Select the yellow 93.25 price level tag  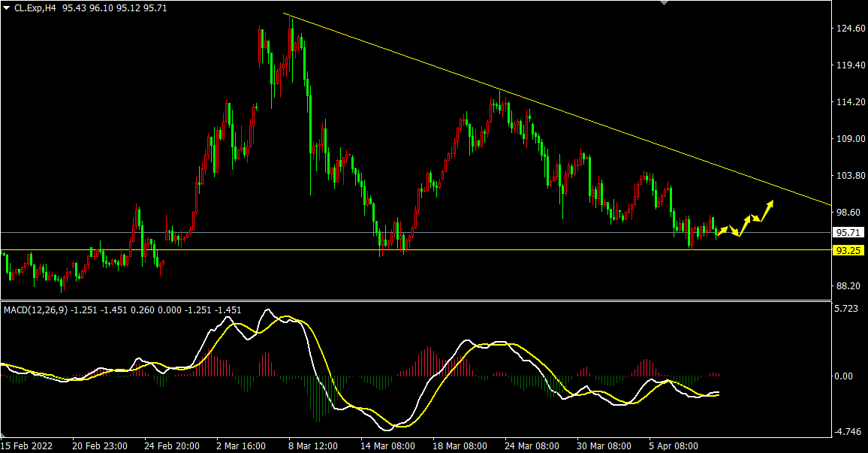pos(848,250)
